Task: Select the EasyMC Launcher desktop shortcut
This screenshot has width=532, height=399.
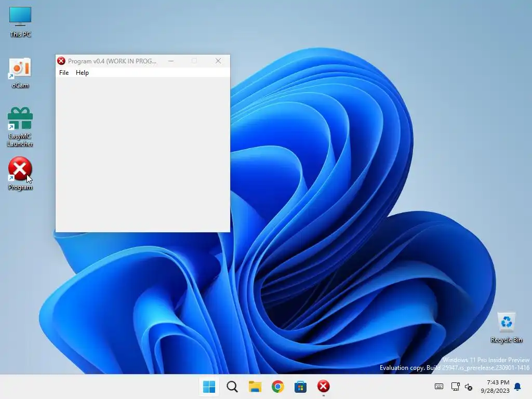Action: click(20, 127)
